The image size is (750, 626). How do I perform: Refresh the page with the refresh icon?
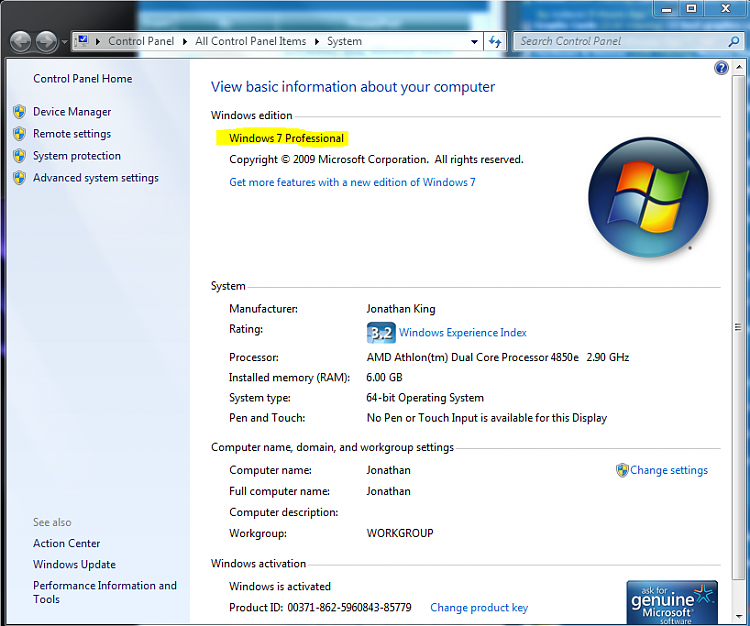coord(495,42)
